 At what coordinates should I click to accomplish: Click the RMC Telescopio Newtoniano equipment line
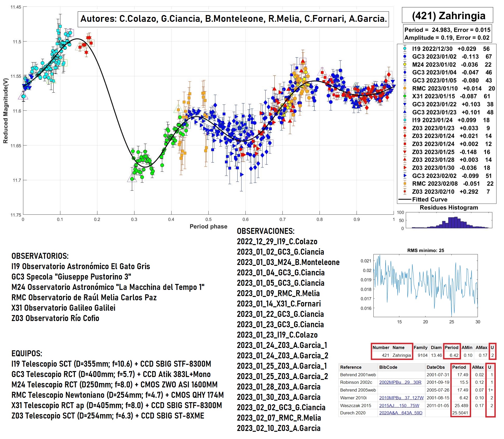[x=118, y=395]
